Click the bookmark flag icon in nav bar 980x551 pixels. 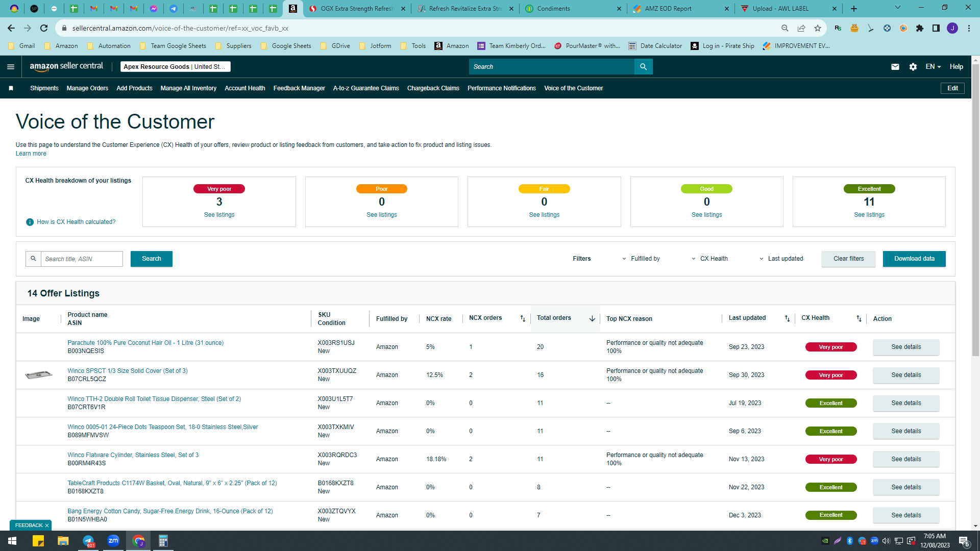(11, 88)
